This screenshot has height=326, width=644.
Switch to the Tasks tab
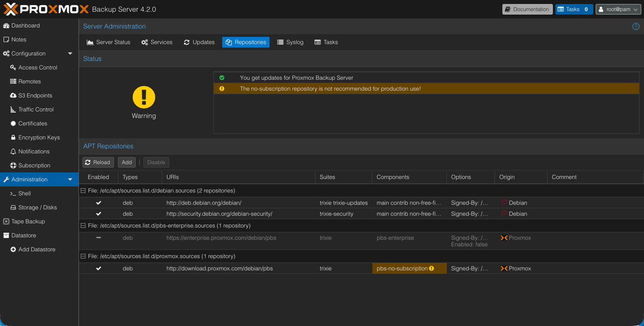tap(326, 42)
